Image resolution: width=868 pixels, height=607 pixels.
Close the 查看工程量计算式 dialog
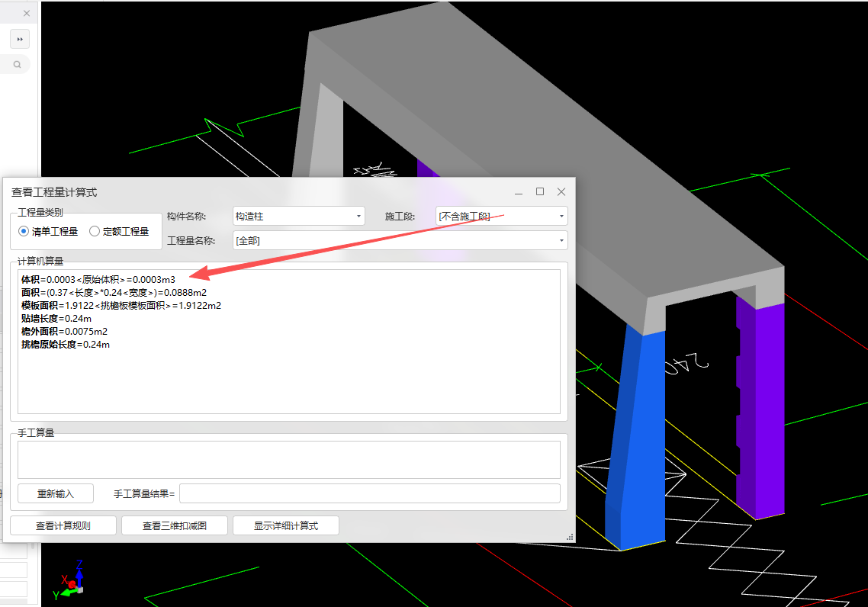pos(561,191)
